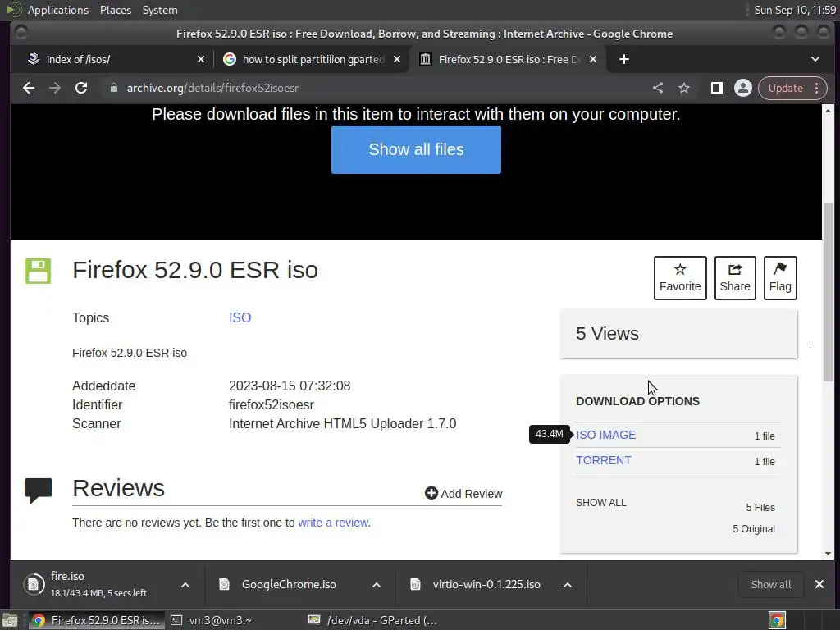Click Show all downloads

coord(771,584)
